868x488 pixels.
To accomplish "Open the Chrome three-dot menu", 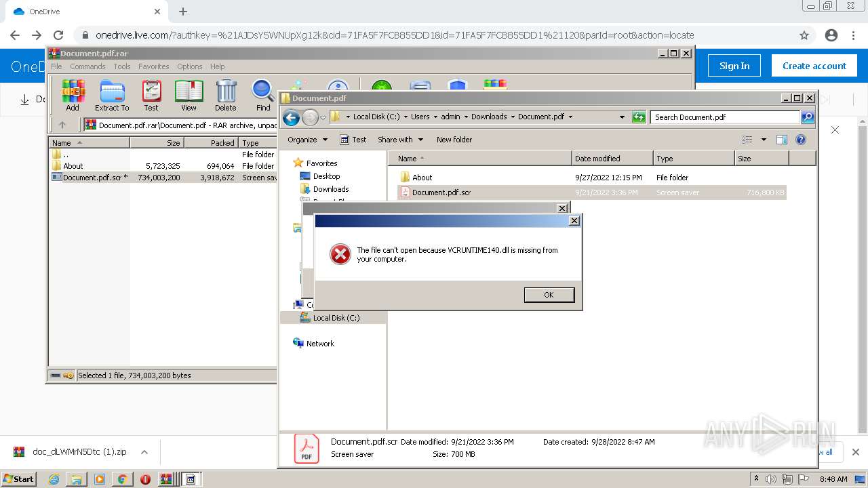I will (853, 35).
